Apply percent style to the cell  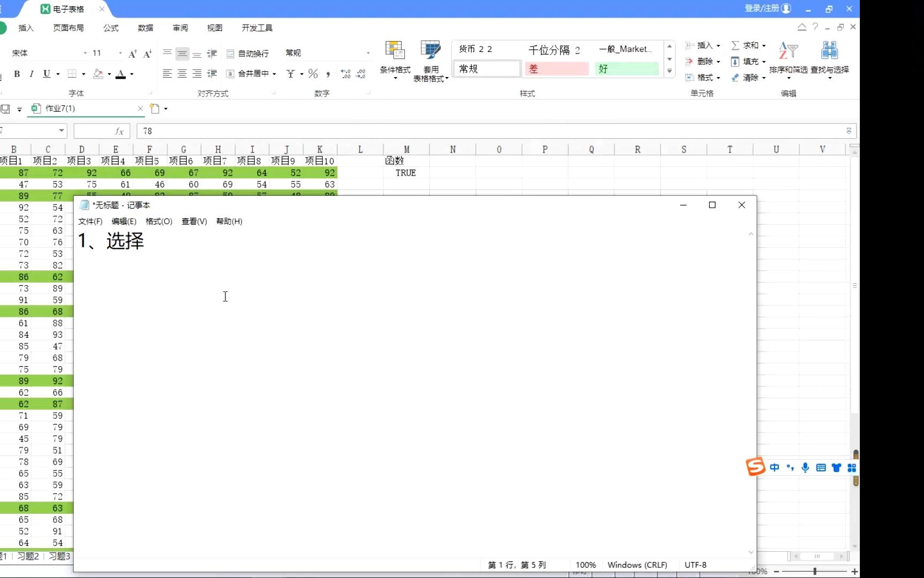pos(313,73)
